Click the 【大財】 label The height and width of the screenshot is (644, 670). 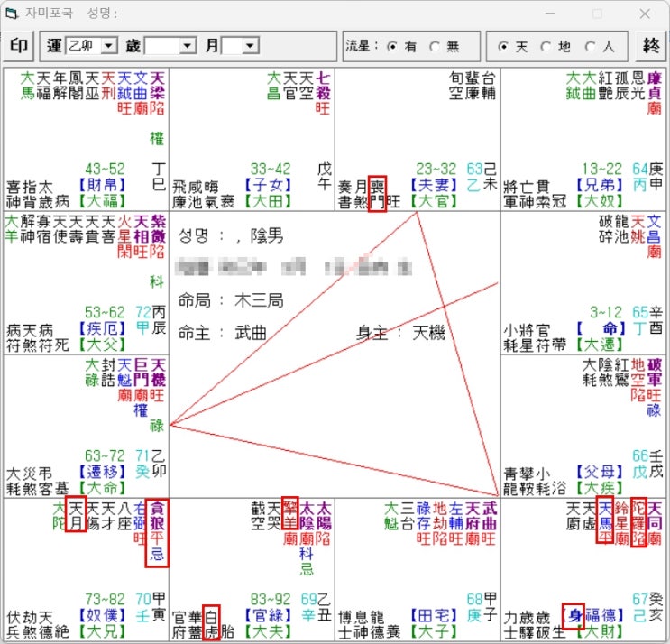click(600, 631)
